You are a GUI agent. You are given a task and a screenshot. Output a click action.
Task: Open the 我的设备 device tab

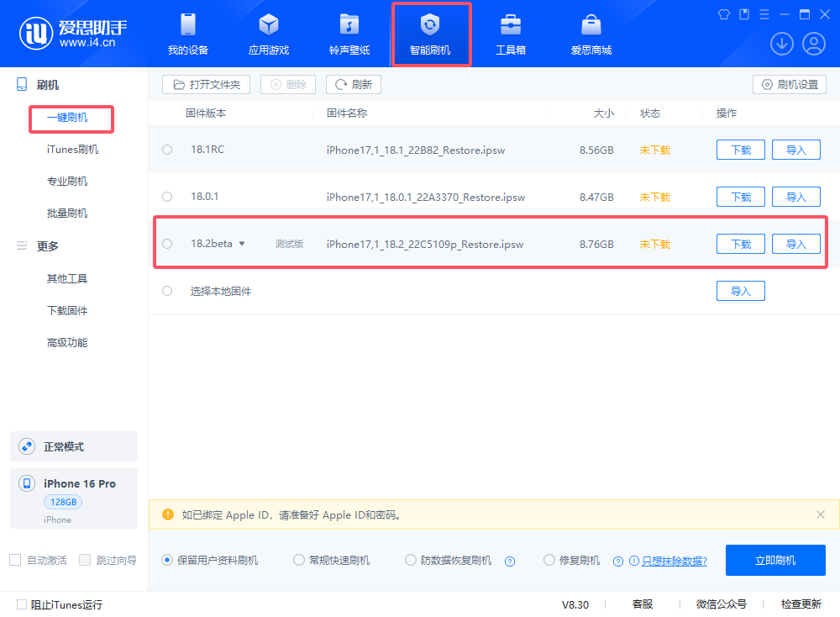pyautogui.click(x=188, y=34)
